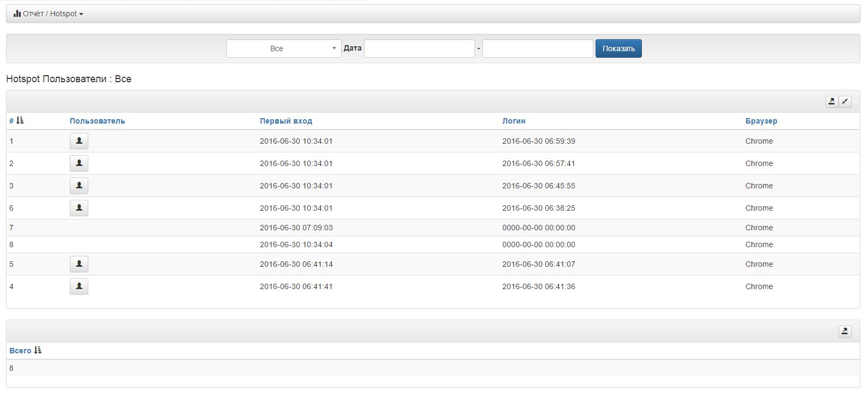Image resolution: width=868 pixels, height=398 pixels.
Task: Open user profile icon in row 1
Action: [79, 141]
